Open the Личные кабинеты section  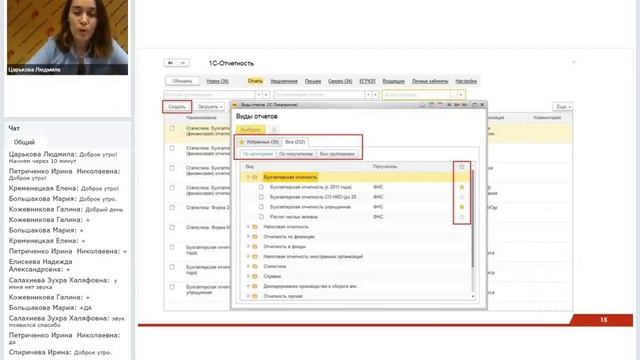[x=430, y=81]
